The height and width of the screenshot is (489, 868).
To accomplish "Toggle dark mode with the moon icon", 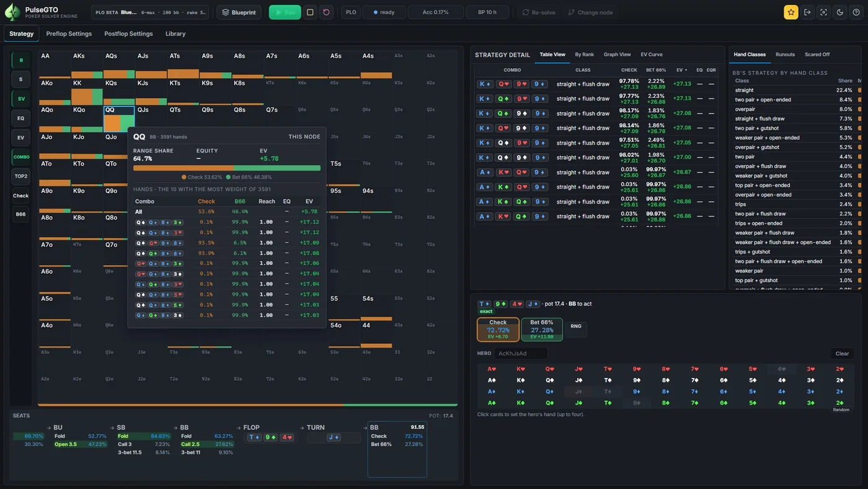I will [840, 12].
